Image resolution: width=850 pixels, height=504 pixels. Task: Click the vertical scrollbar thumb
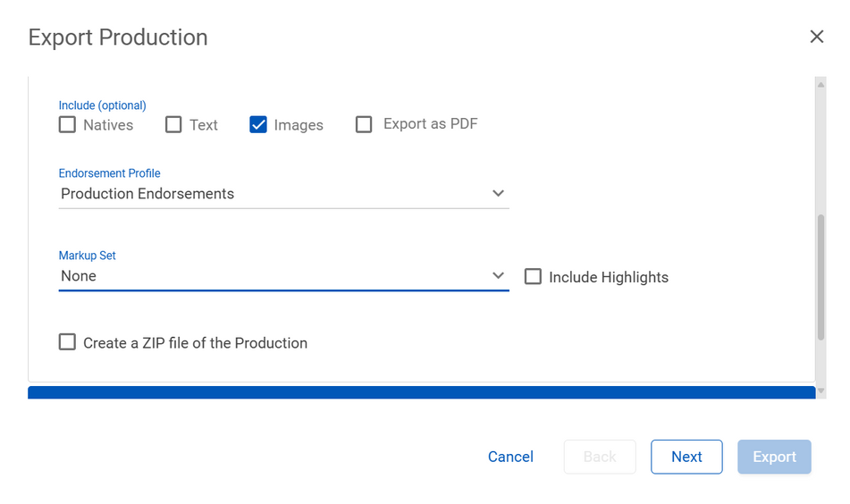[x=821, y=277]
